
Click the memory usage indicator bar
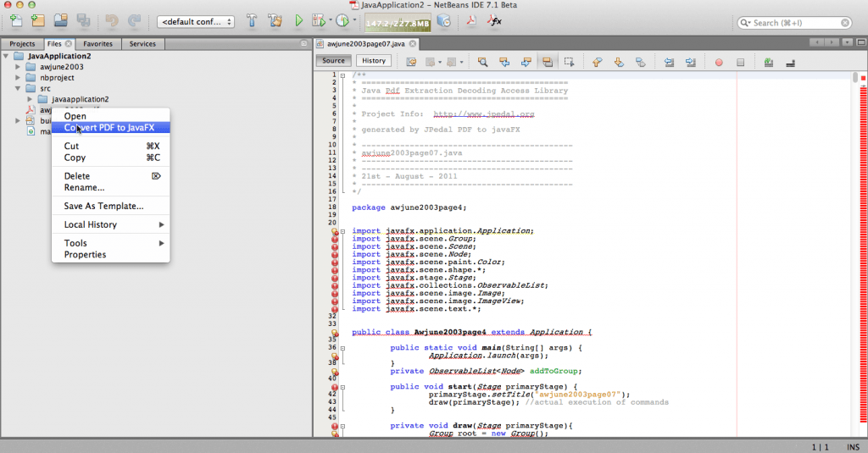tap(397, 21)
